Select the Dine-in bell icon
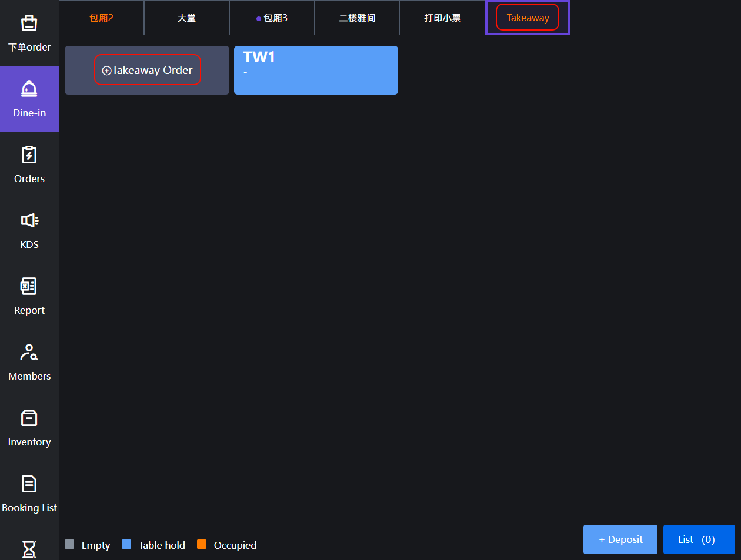The image size is (741, 560). (x=29, y=89)
